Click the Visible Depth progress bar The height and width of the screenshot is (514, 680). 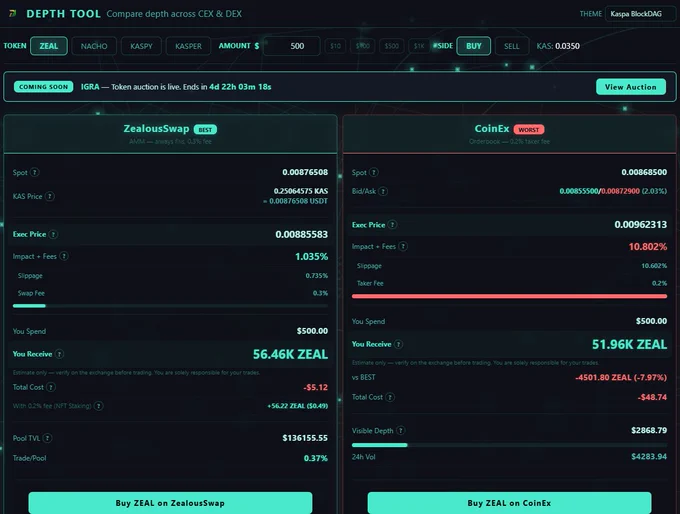click(510, 445)
